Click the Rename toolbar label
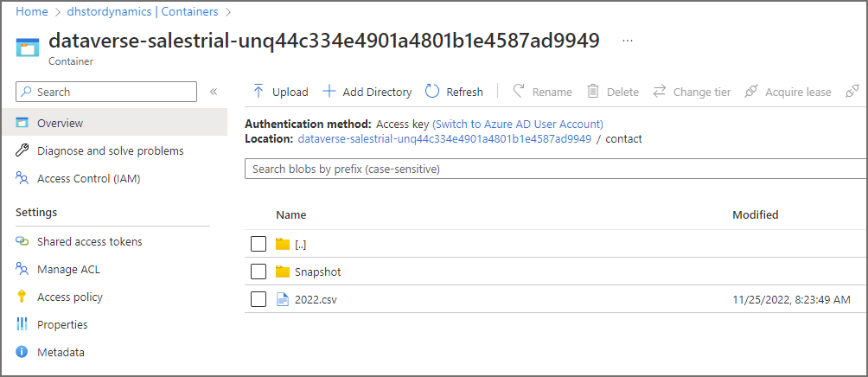Image resolution: width=868 pixels, height=377 pixels. [552, 92]
